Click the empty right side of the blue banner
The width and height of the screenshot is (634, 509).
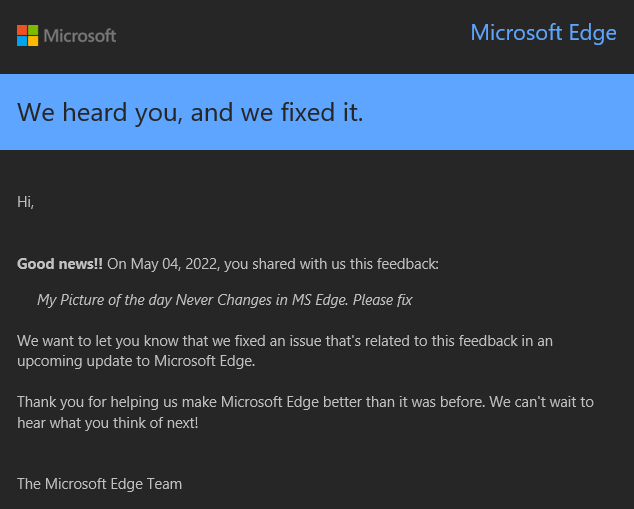click(520, 113)
